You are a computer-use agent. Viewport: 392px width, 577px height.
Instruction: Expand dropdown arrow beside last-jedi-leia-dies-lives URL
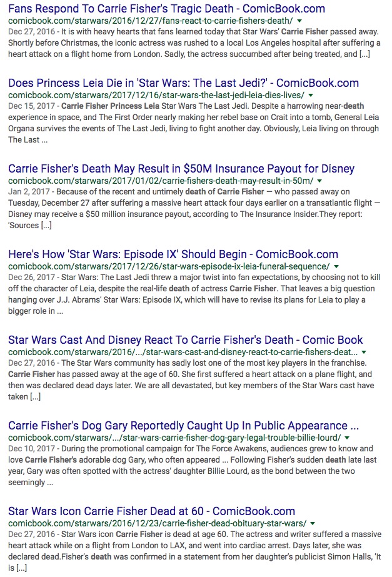point(311,96)
